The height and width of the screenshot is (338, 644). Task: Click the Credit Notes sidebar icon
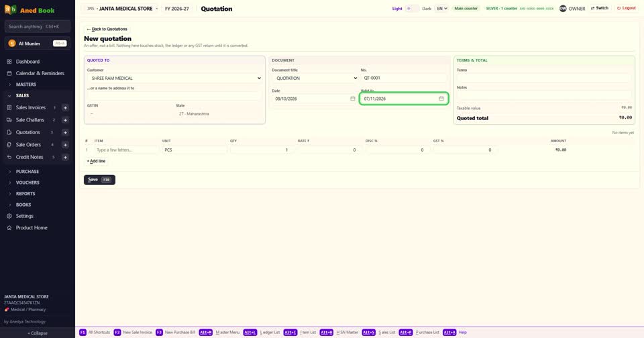tap(9, 157)
